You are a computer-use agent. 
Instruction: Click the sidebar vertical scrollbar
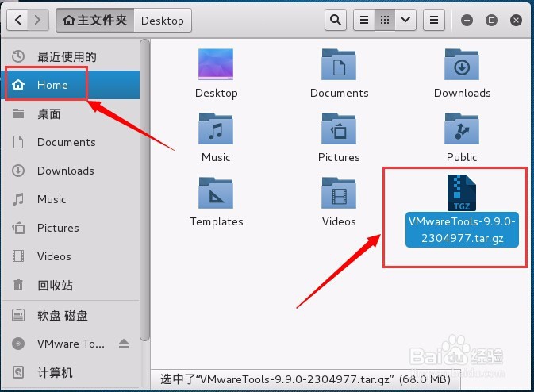tap(144, 190)
